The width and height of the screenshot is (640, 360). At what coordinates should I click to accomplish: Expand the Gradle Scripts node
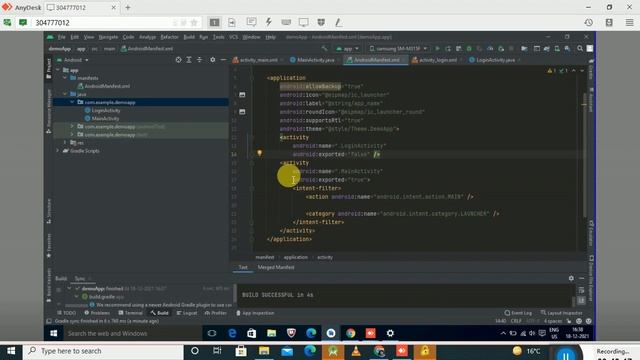coord(58,151)
